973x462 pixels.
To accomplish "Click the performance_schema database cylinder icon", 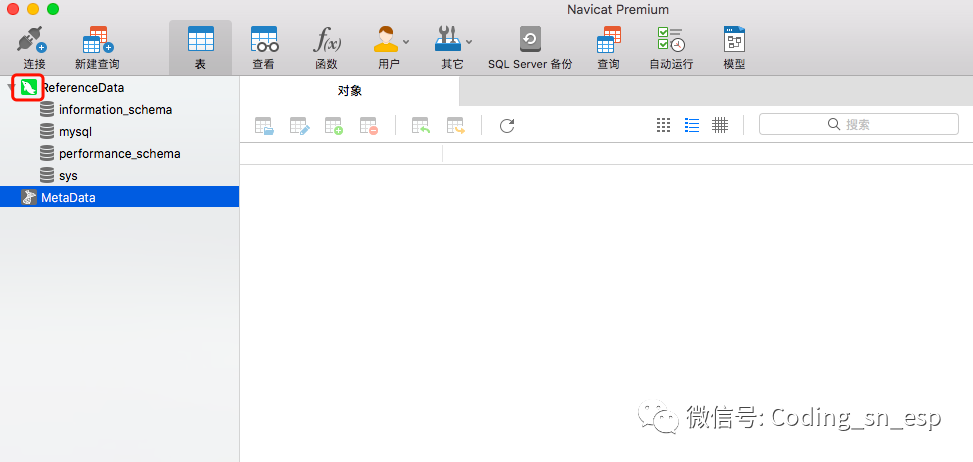I will pyautogui.click(x=47, y=153).
